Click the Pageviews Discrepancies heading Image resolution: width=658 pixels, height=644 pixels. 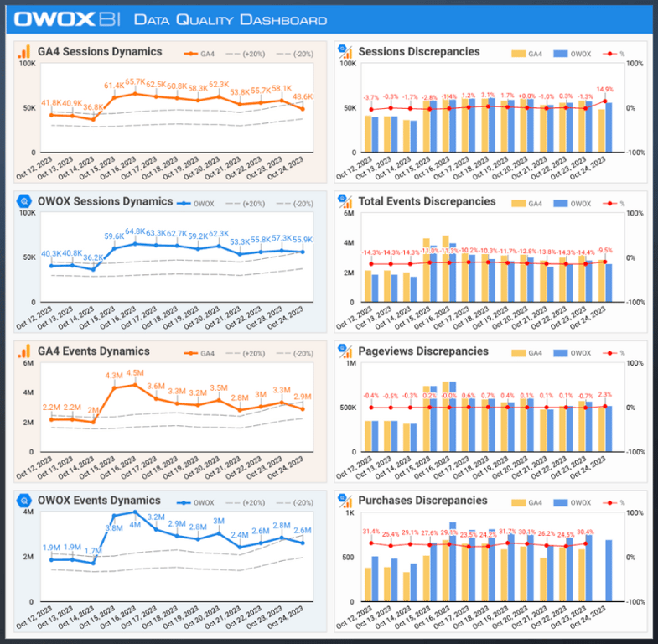pyautogui.click(x=423, y=351)
